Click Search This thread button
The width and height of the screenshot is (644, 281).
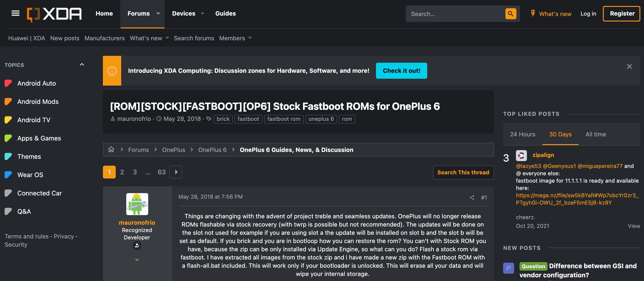tap(463, 172)
